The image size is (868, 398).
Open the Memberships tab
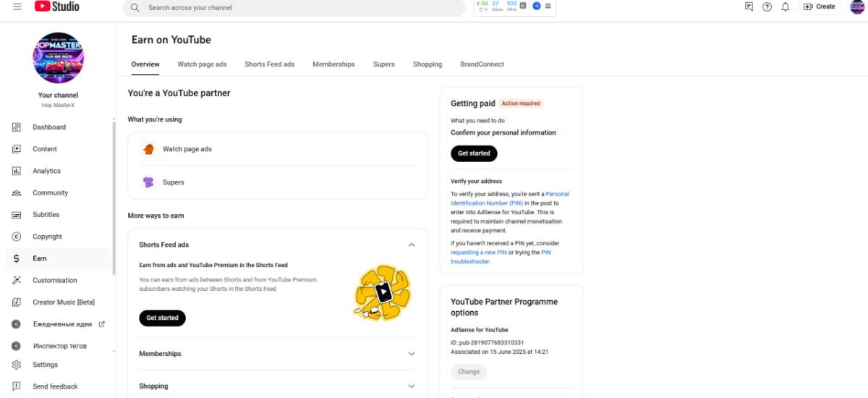click(333, 64)
